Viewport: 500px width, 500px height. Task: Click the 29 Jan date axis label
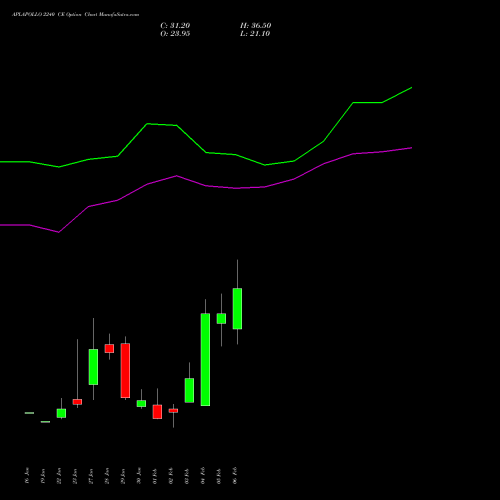point(123,476)
